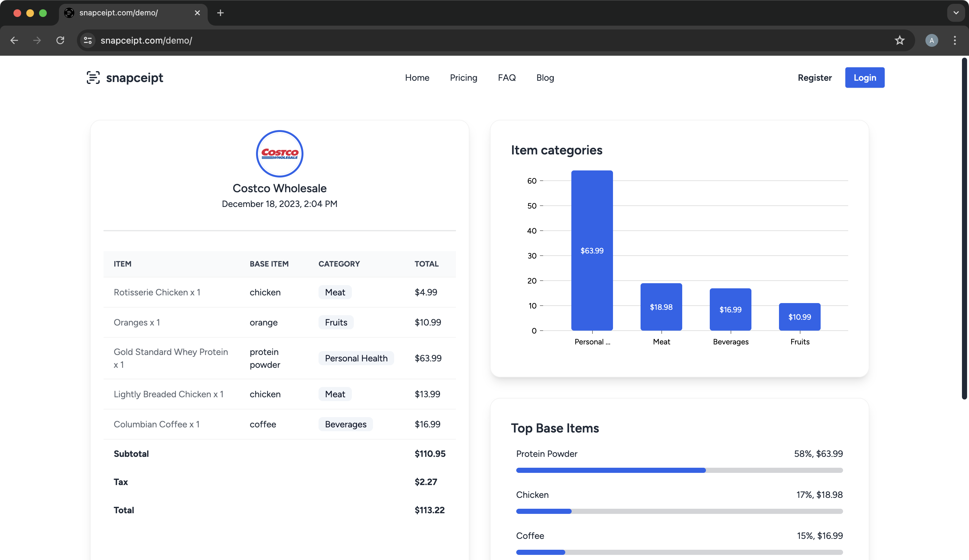
Task: Select 'Columbian Coffee x 1'
Action: (156, 424)
